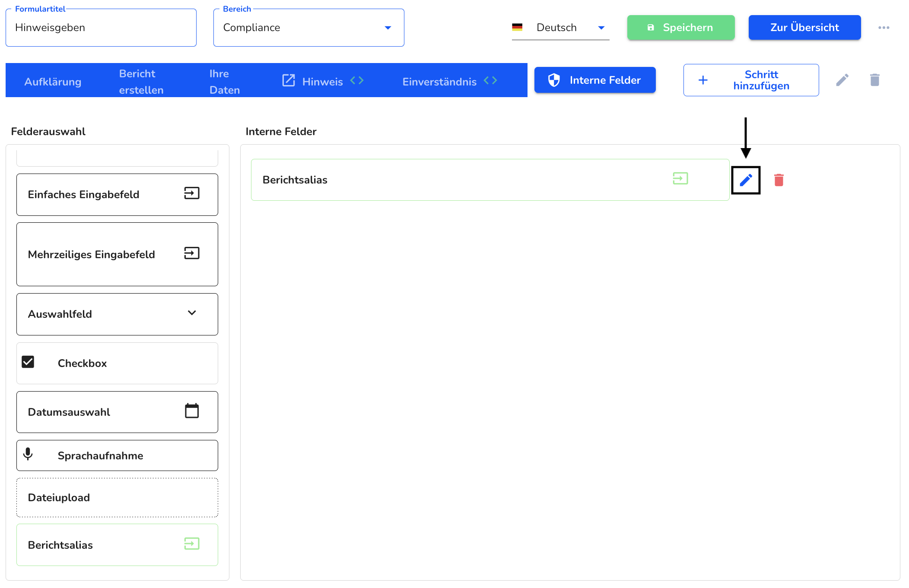Delete the Berichtsalias internal field with red trash icon
The image size is (909, 588).
[x=779, y=180]
